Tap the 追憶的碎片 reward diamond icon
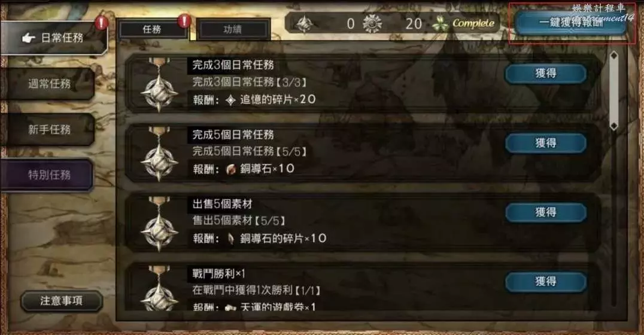644x335 pixels. pos(231,100)
